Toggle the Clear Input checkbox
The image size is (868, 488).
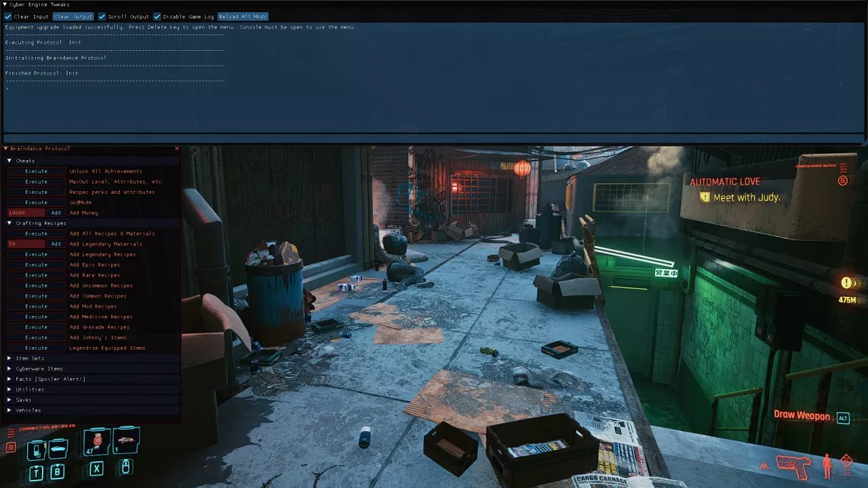pyautogui.click(x=8, y=16)
